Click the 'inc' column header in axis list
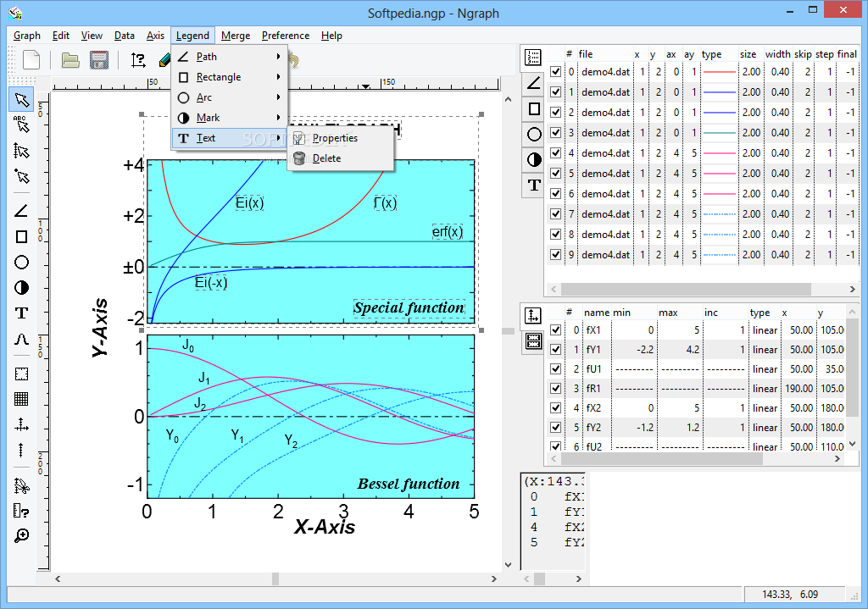Viewport: 868px width, 609px height. coord(711,313)
